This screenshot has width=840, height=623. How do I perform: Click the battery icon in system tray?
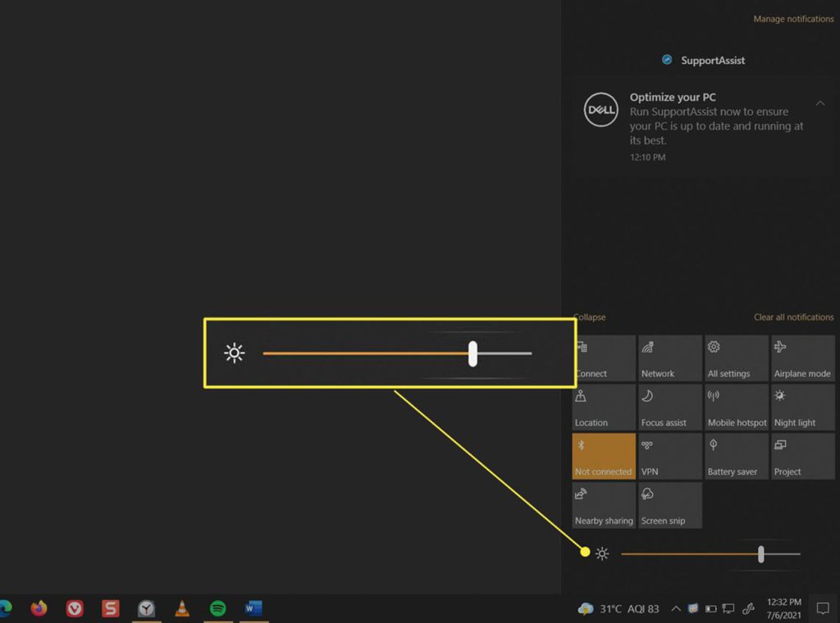[x=710, y=609]
